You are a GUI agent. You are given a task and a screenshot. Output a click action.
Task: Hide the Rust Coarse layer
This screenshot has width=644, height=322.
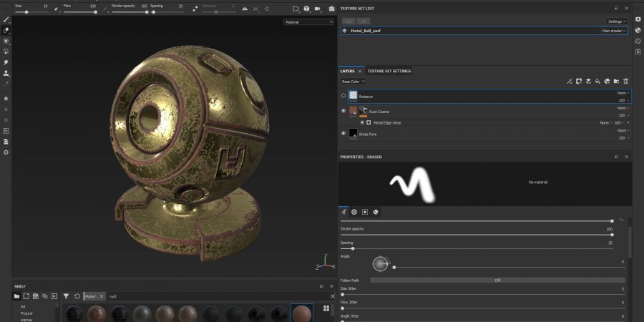(x=343, y=111)
